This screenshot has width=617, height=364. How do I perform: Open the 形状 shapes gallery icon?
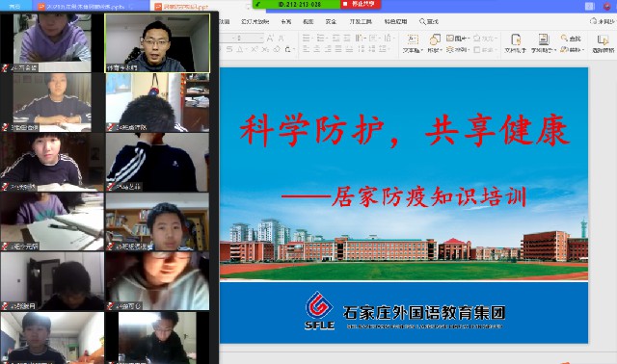(x=435, y=43)
